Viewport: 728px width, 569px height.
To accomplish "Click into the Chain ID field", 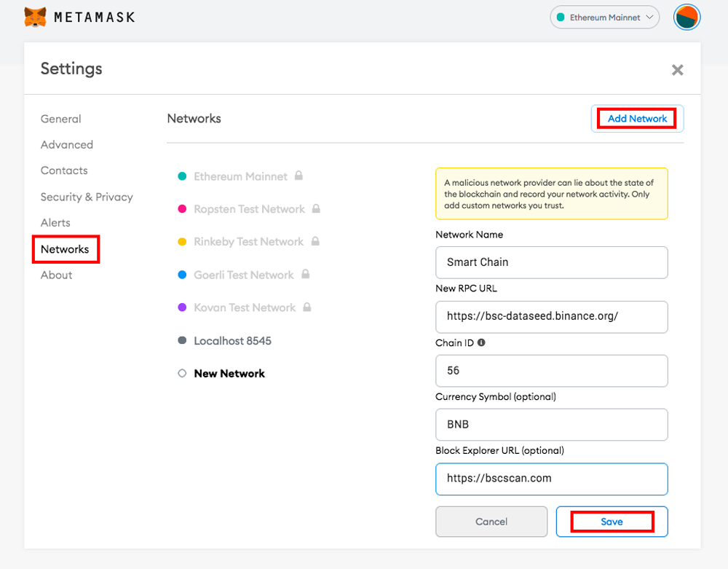I will pos(552,371).
